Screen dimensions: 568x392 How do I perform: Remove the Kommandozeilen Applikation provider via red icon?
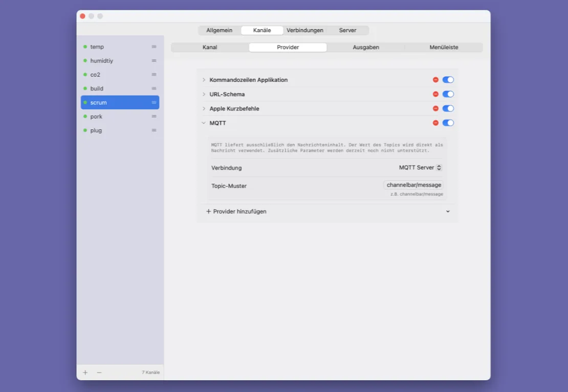[435, 80]
